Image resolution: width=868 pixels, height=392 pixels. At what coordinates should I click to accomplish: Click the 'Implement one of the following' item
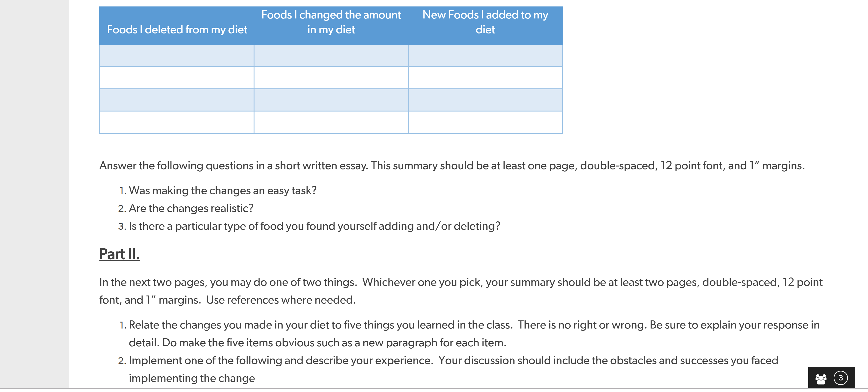(x=453, y=369)
